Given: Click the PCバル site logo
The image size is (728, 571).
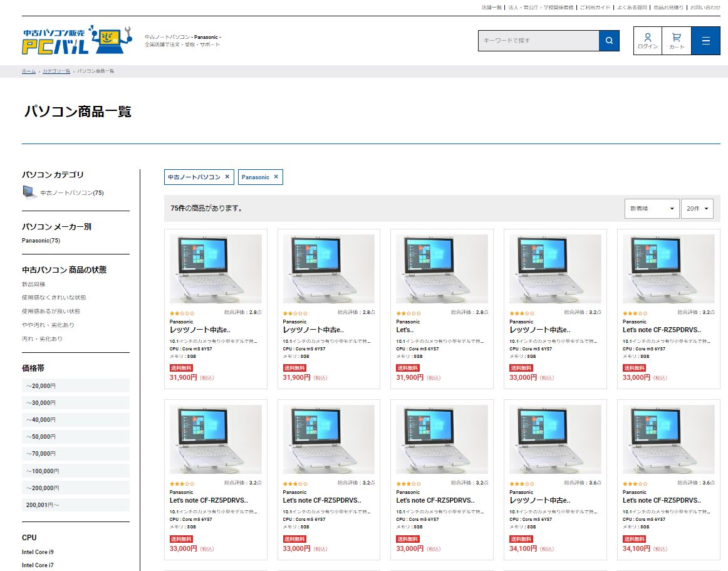Looking at the screenshot, I should tap(77, 39).
